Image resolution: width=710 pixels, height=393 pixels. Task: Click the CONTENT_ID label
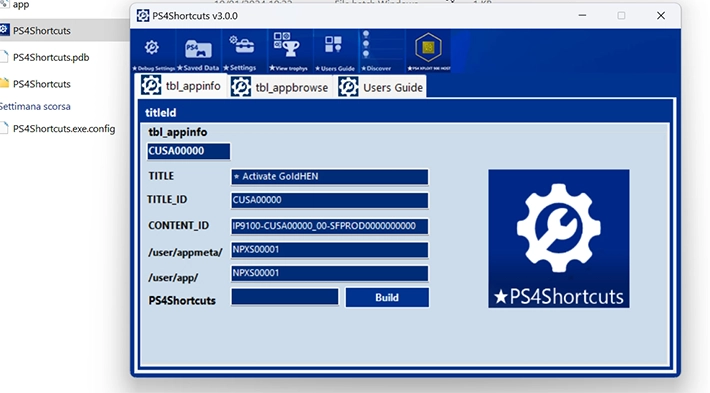(178, 225)
